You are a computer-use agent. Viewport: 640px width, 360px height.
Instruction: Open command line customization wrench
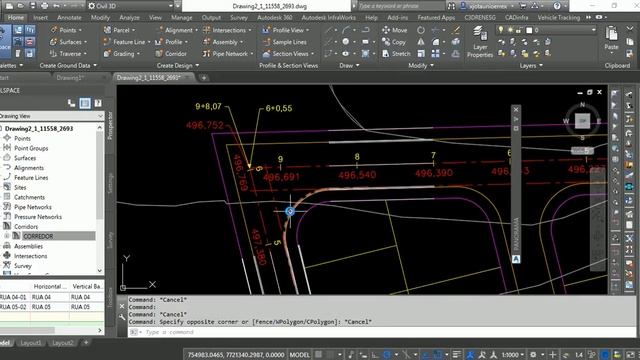coord(122,317)
